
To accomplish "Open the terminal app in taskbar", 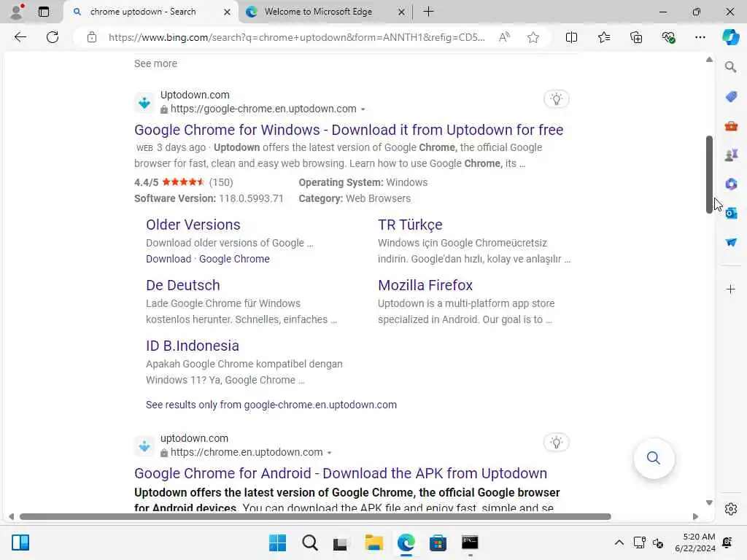I will click(470, 542).
